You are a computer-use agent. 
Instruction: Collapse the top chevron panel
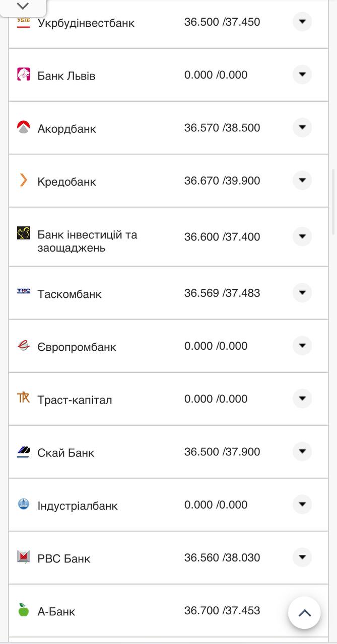22,7
